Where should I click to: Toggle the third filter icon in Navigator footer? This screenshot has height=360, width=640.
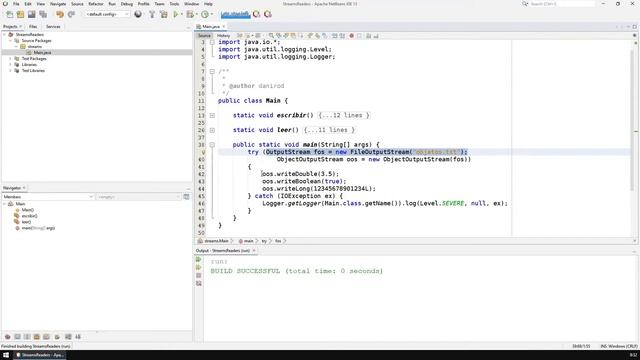coord(27,337)
